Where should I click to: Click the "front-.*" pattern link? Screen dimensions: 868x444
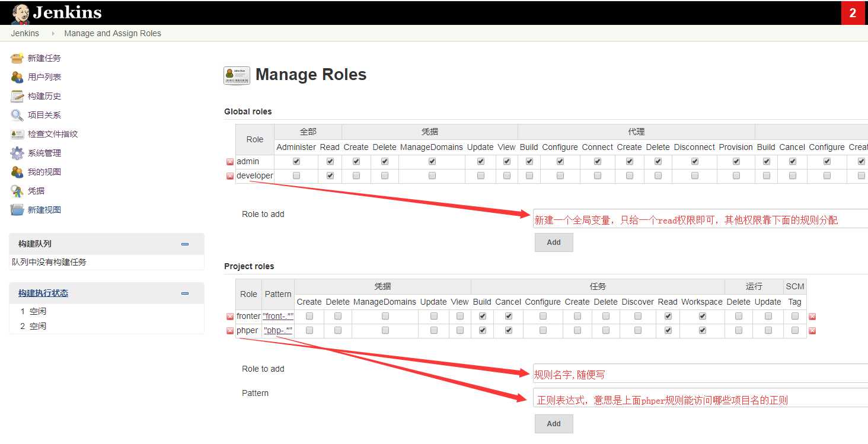[x=278, y=316]
